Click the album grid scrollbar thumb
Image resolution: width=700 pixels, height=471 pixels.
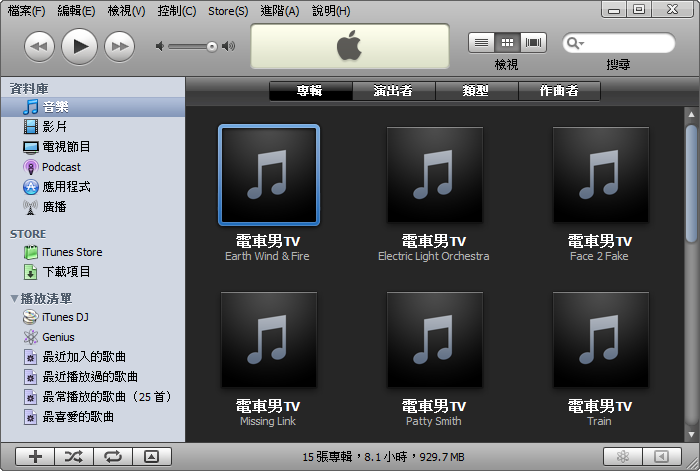(x=692, y=183)
